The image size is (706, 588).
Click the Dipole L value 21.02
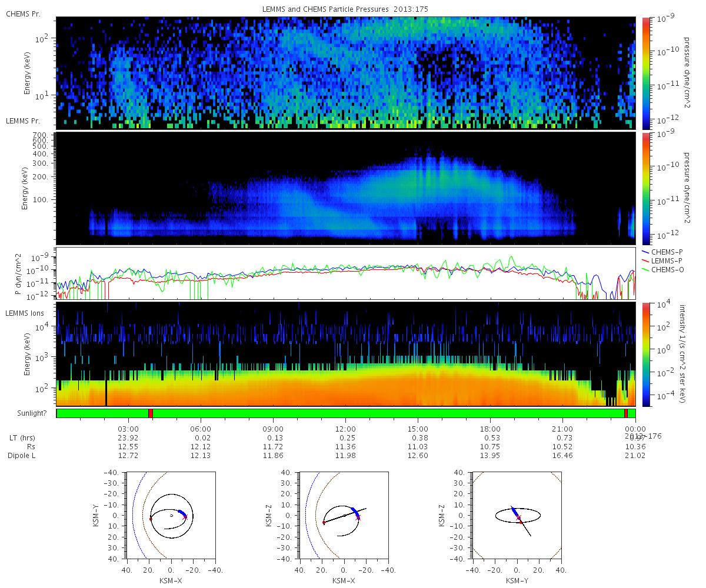tap(635, 456)
